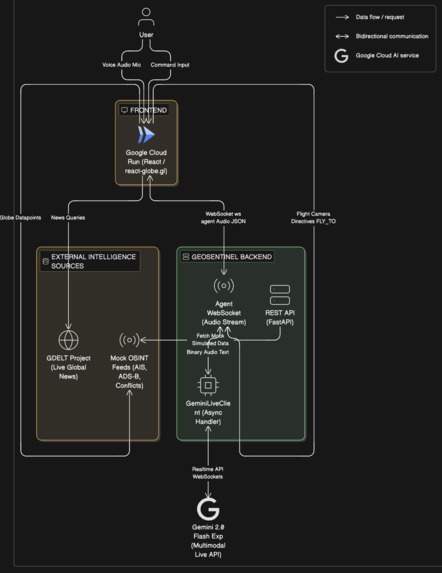
Task: Select the Google Cloud Run logo icon
Action: tap(146, 135)
